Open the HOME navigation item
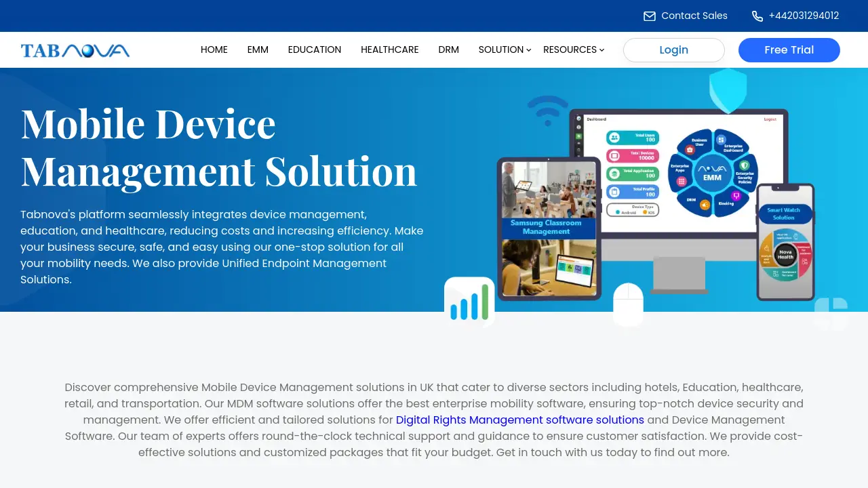Viewport: 868px width, 488px height. click(x=214, y=49)
